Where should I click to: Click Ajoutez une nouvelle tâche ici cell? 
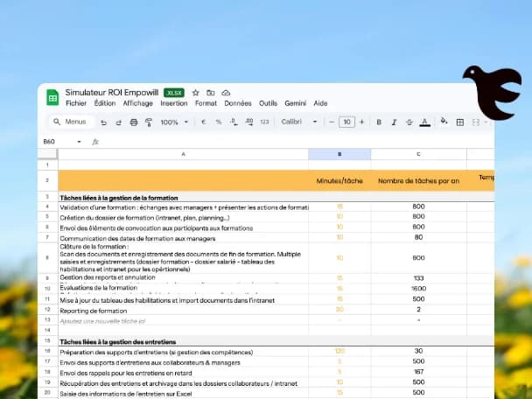(x=183, y=320)
